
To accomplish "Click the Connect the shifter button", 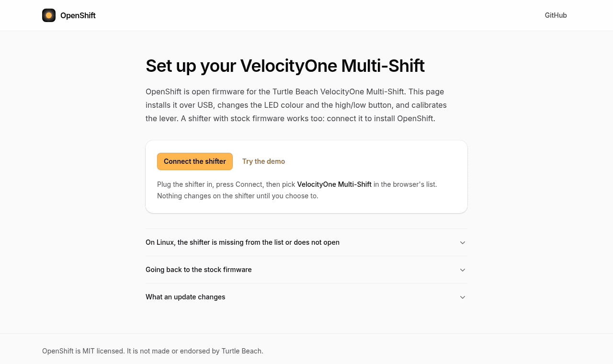I will (x=195, y=161).
